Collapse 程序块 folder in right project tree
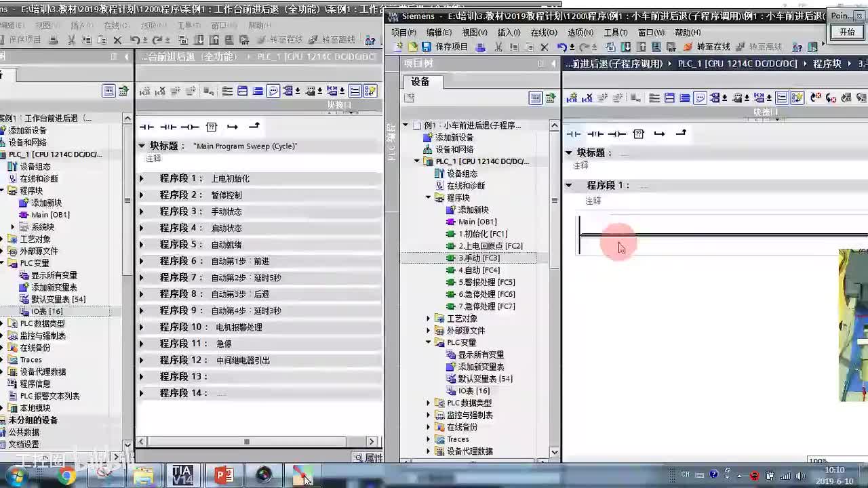This screenshot has width=868, height=488. pos(429,197)
